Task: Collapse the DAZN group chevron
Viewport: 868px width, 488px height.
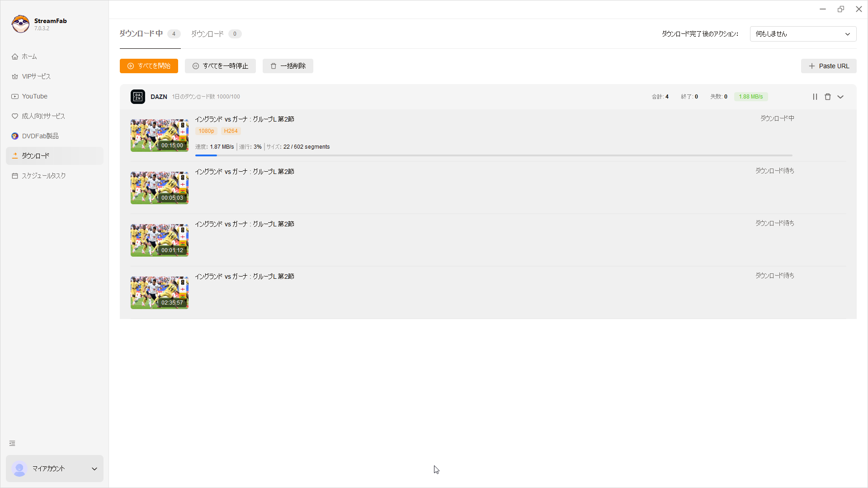Action: coord(840,97)
